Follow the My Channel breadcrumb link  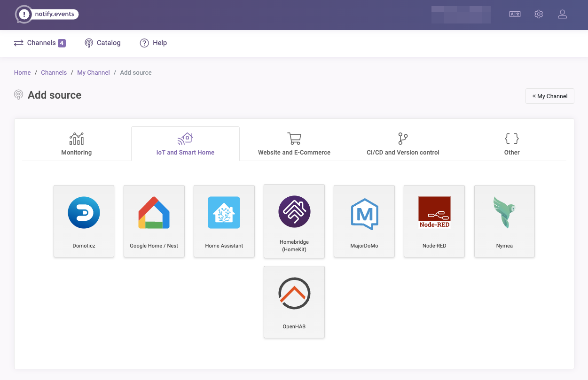click(x=94, y=73)
